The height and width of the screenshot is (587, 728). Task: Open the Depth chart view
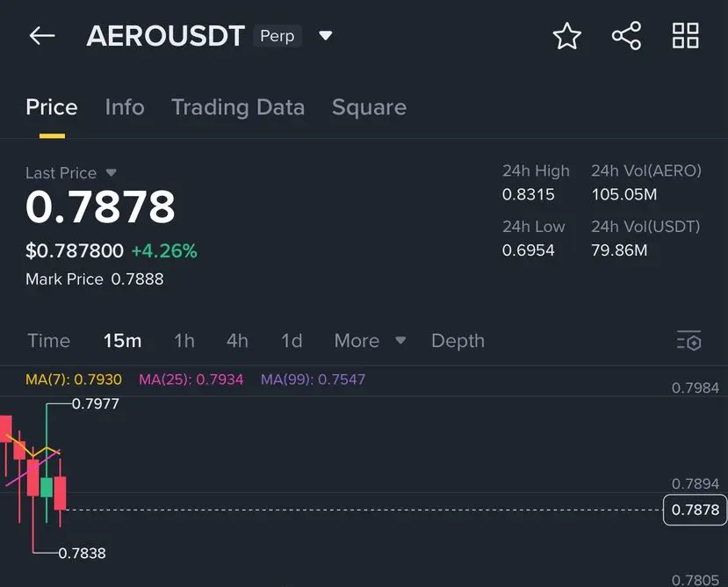458,341
